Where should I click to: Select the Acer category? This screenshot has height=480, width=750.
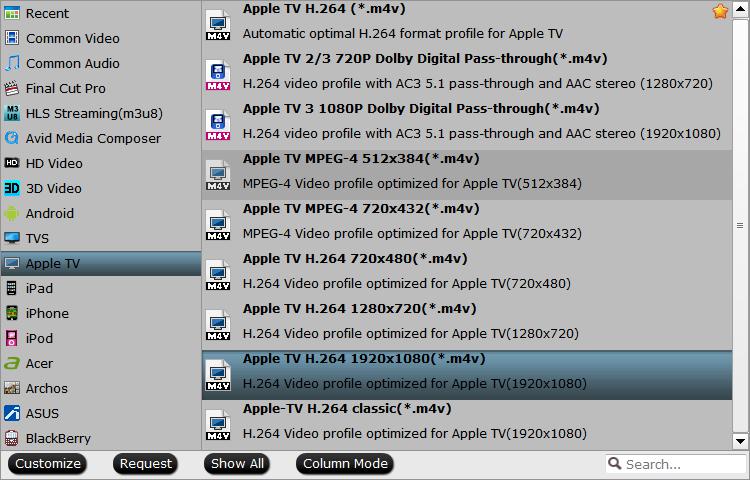[101, 363]
